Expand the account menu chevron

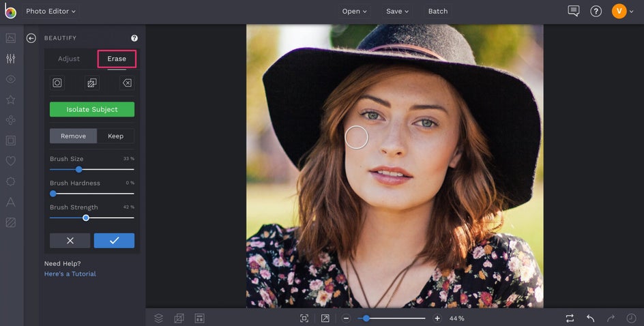[x=632, y=12]
